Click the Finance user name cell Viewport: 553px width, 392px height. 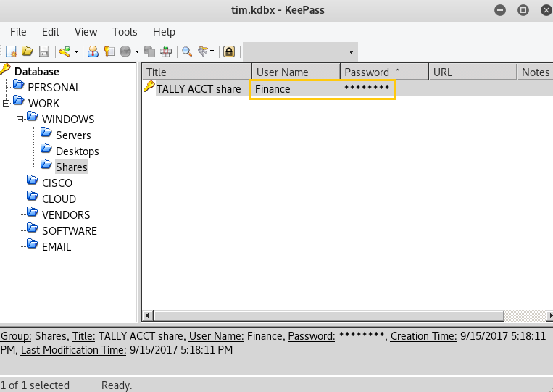[x=273, y=89]
